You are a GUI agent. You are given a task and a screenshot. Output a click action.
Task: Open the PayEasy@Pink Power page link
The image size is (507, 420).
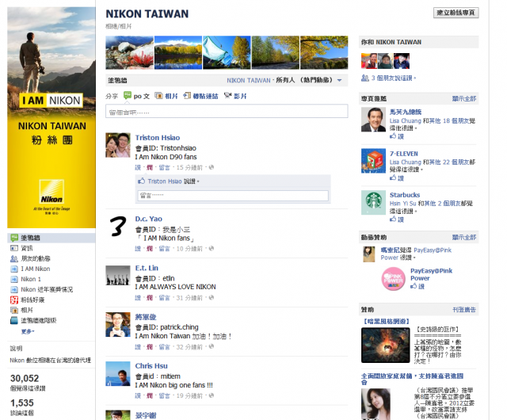click(431, 274)
